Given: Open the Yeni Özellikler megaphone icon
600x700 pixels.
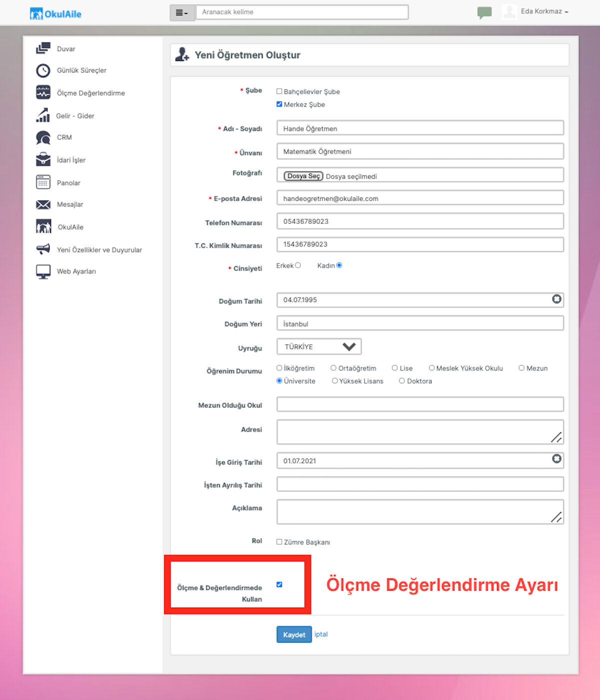Looking at the screenshot, I should click(43, 249).
